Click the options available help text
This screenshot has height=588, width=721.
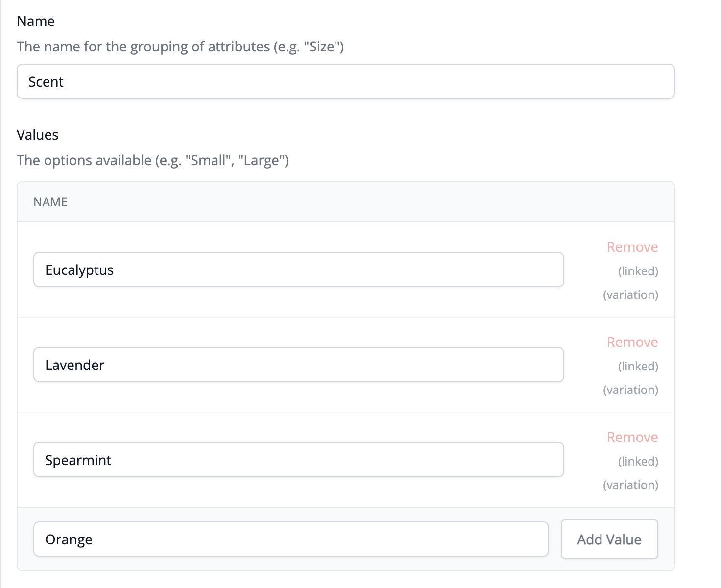tap(153, 160)
